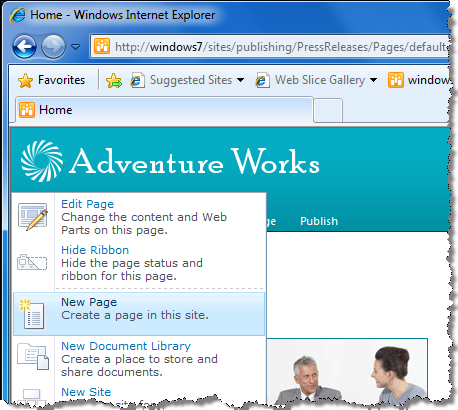Choose New Site from the menu
This screenshot has height=410, width=458.
[x=86, y=392]
